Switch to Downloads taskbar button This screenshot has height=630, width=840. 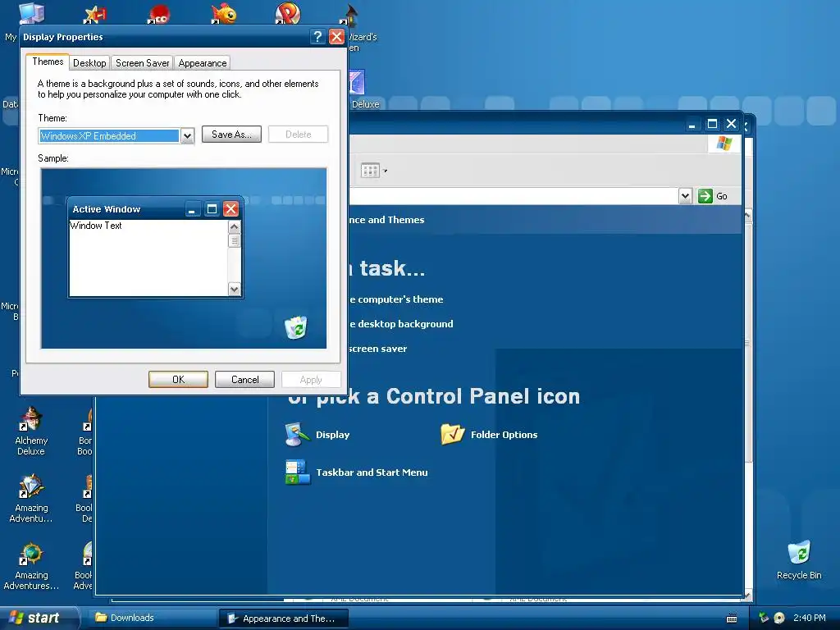point(151,618)
